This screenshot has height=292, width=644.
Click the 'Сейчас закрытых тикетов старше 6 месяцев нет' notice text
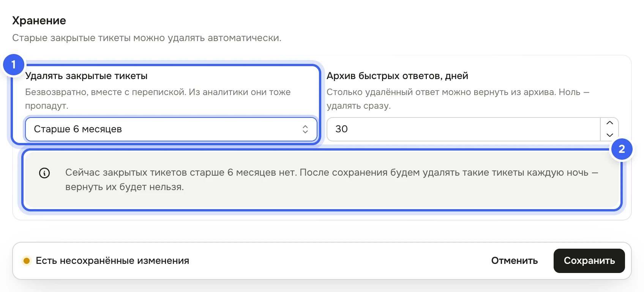(332, 179)
